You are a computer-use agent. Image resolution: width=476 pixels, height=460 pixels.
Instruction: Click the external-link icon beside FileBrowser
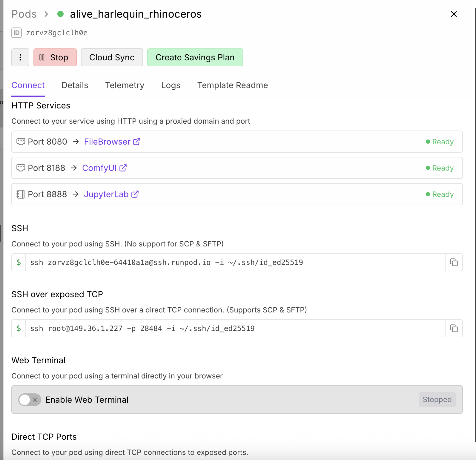point(137,142)
